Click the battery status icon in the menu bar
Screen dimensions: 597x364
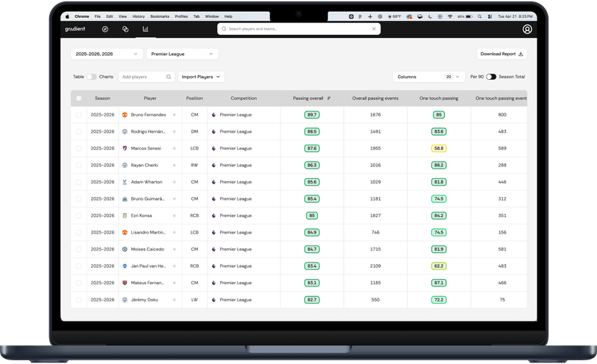click(469, 16)
